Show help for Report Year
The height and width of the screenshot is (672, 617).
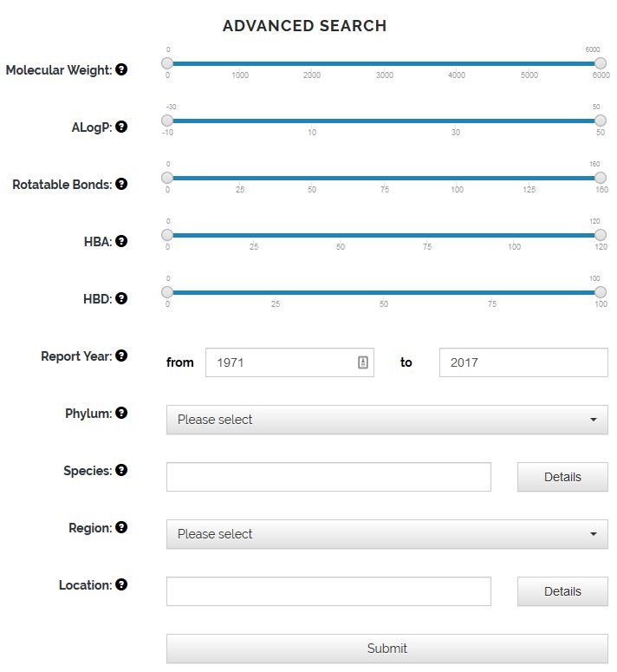(x=121, y=356)
